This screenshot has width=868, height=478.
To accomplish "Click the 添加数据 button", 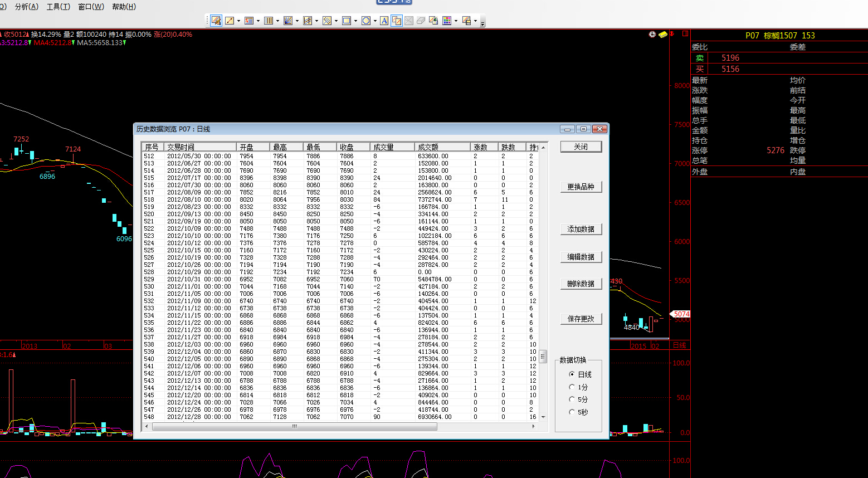I will click(581, 229).
